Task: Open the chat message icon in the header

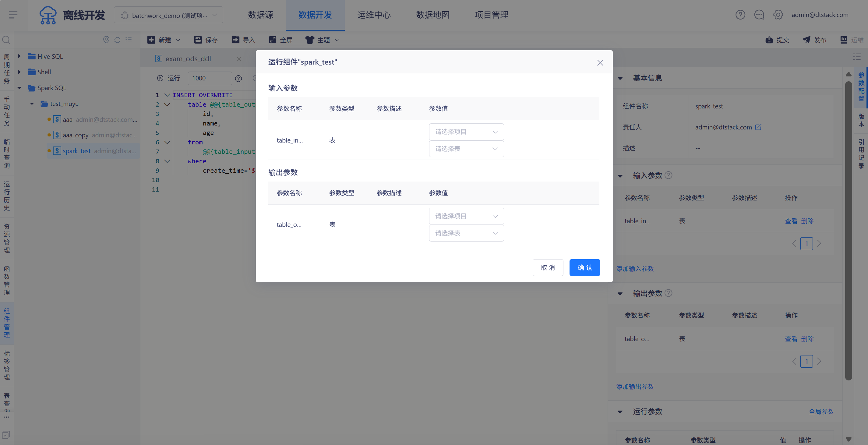Action: coord(759,15)
